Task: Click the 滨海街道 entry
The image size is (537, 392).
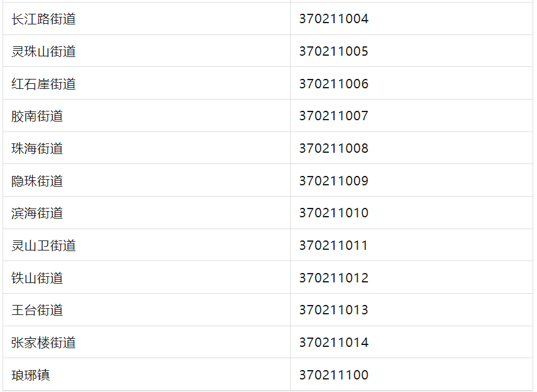Action: click(37, 213)
